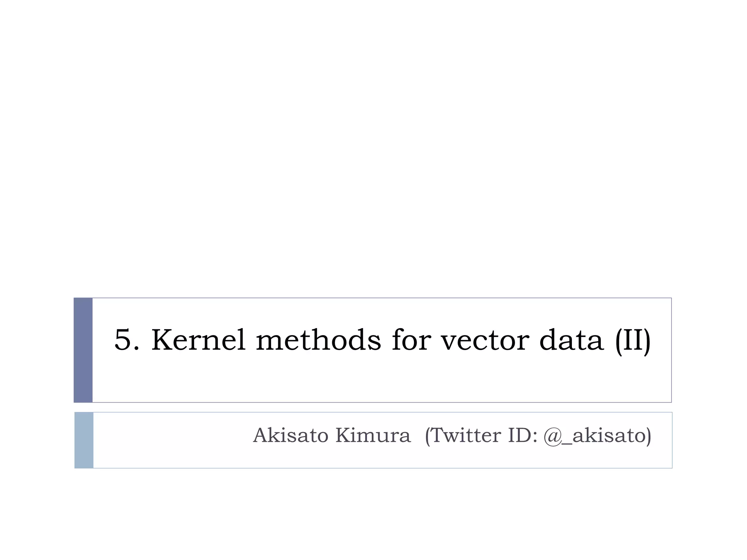Click blank white area above the title box
The height and width of the screenshot is (560, 747).
pyautogui.click(x=373, y=146)
